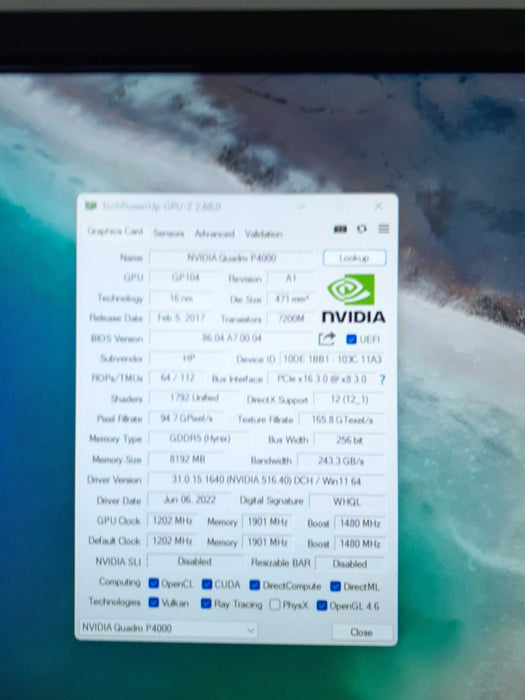The width and height of the screenshot is (525, 700).
Task: Click the Close button at bottom
Action: click(362, 632)
